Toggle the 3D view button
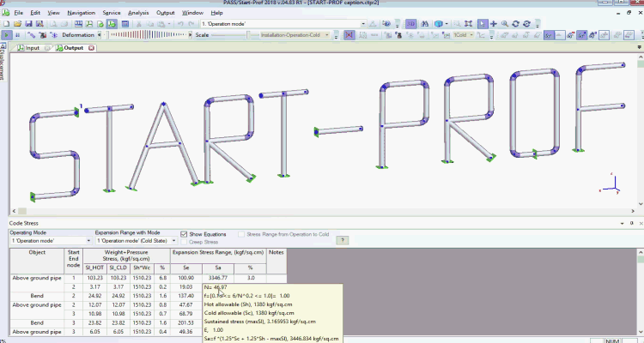Screen dimensions: 644x343 410,24
